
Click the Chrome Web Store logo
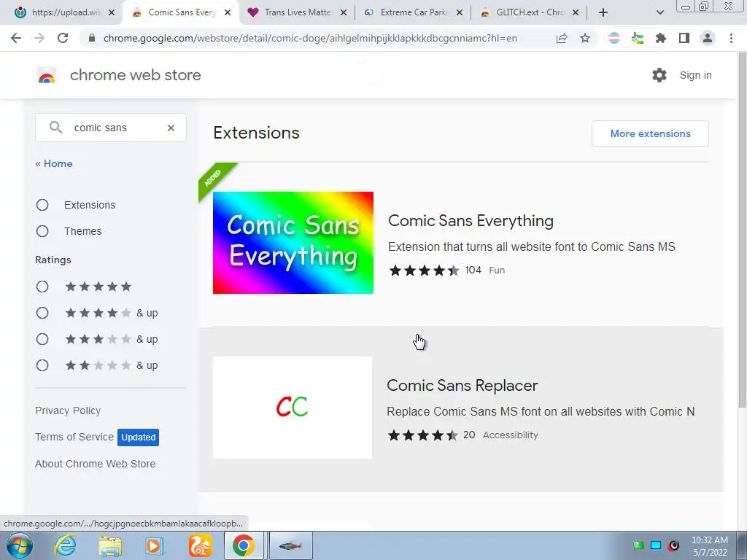[x=47, y=75]
